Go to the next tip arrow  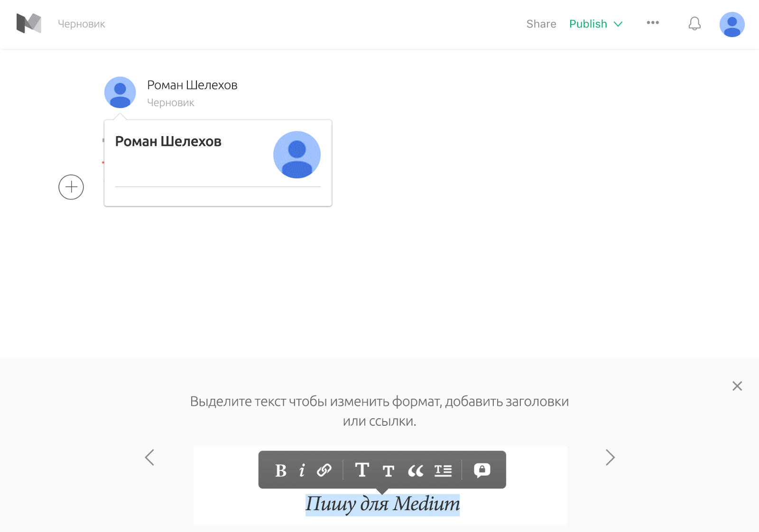coord(610,458)
